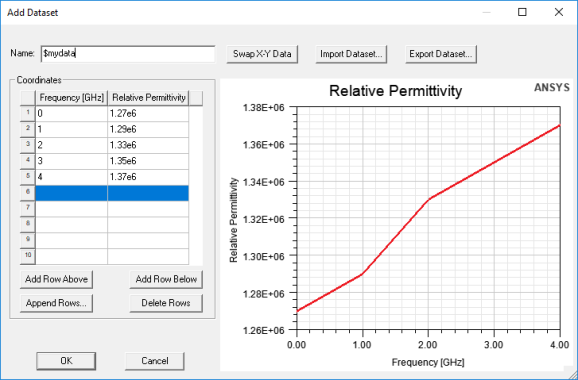Select highlighted row header number 6
This screenshot has height=380, width=578.
pyautogui.click(x=28, y=193)
